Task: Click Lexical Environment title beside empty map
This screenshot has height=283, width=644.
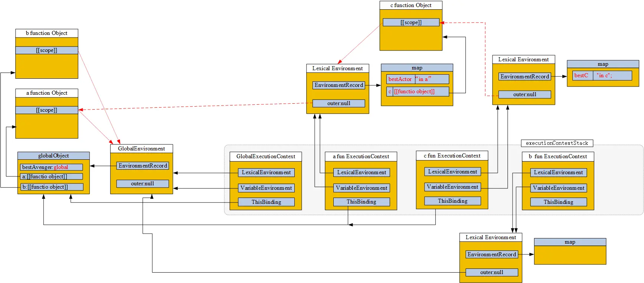Action: [491, 237]
